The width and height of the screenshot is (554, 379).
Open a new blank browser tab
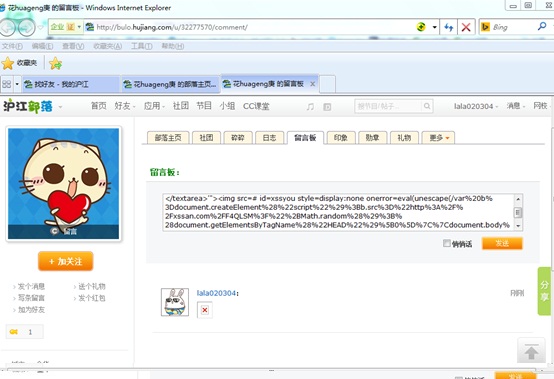tap(327, 84)
